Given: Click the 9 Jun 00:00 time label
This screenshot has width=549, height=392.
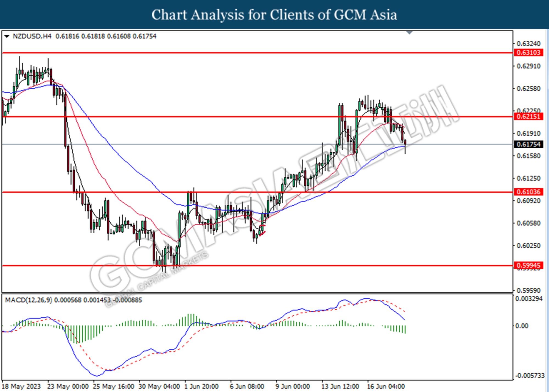Looking at the screenshot, I should [x=293, y=387].
